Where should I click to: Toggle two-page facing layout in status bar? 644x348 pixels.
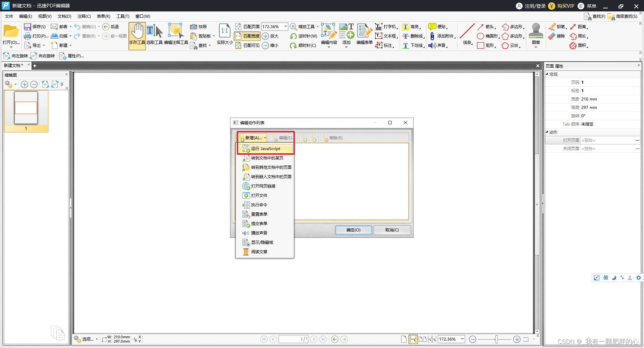coord(422,339)
